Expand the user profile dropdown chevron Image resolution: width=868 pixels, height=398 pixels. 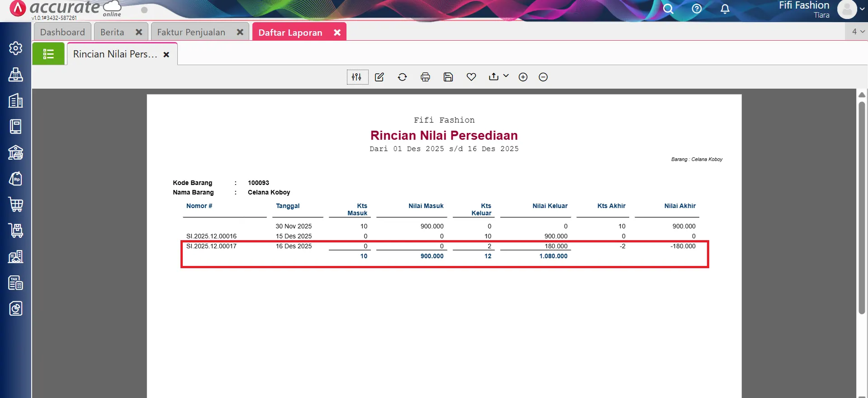(862, 9)
